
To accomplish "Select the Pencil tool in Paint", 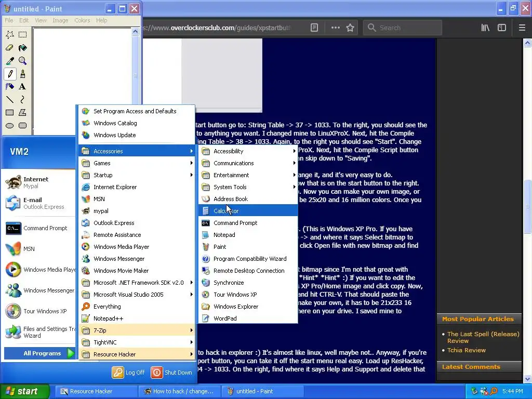I will point(10,74).
